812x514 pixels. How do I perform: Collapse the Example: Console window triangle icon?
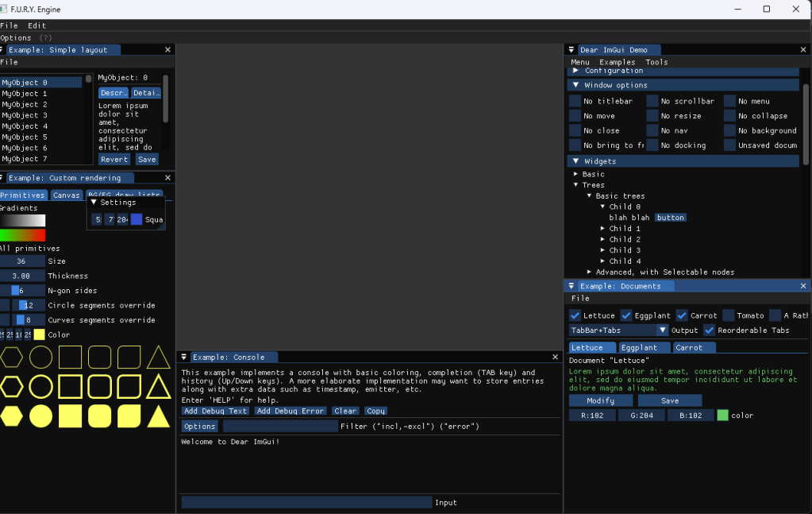[184, 357]
